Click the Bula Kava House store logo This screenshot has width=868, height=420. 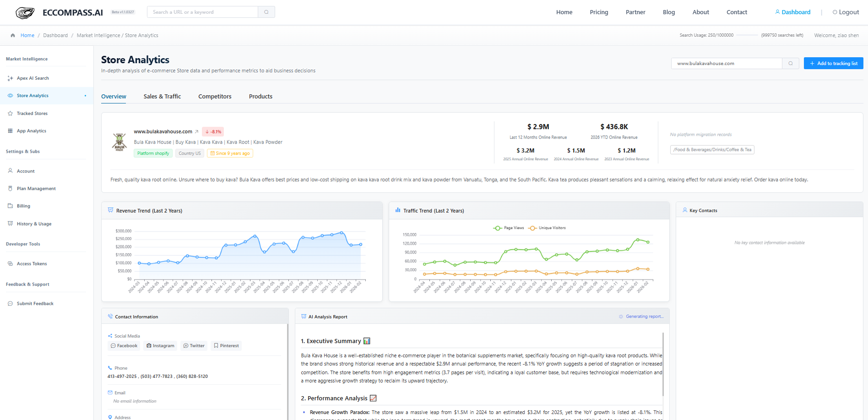(119, 142)
